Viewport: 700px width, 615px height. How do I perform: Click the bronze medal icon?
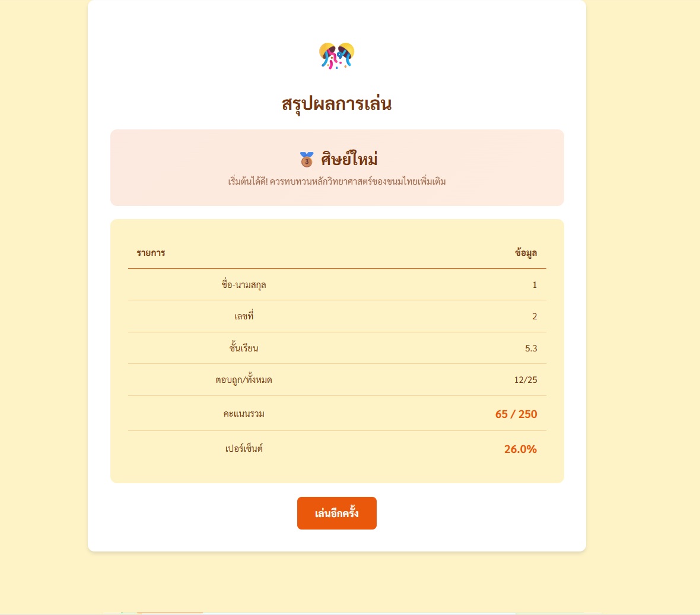pos(306,160)
